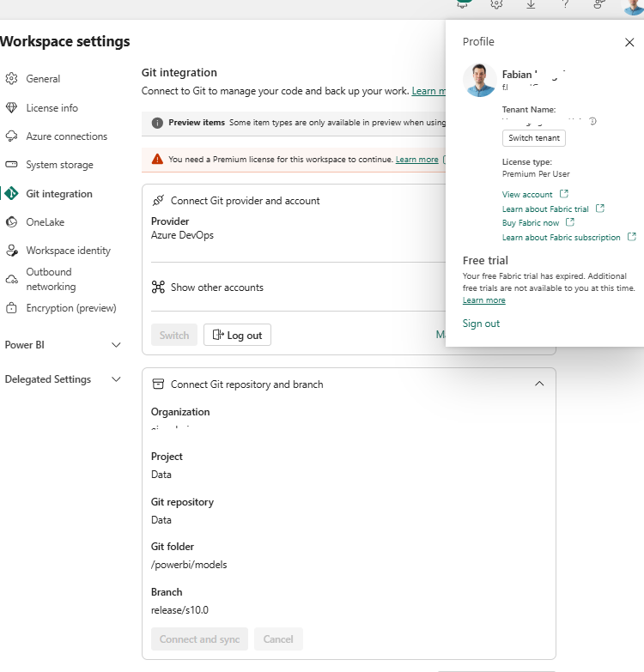The image size is (644, 672).
Task: Collapse Connect Git repository and branch
Action: pyautogui.click(x=539, y=384)
